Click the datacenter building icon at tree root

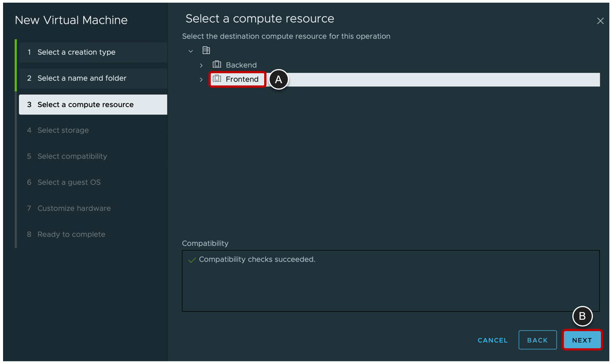tap(207, 50)
